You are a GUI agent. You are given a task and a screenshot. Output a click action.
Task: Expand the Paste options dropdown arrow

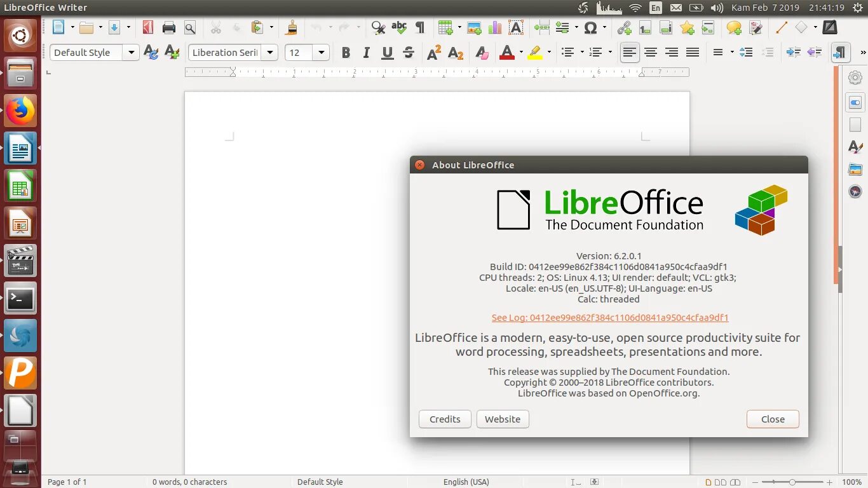pos(271,27)
